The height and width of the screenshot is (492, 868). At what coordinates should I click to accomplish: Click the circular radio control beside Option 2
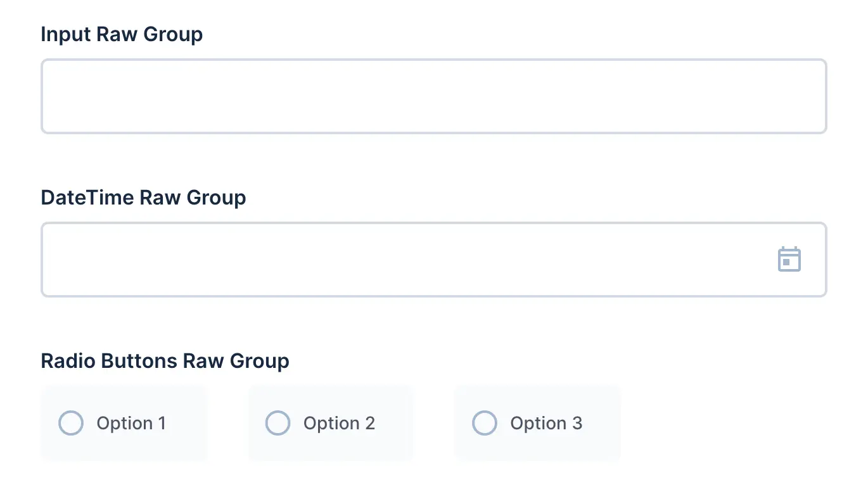click(278, 423)
